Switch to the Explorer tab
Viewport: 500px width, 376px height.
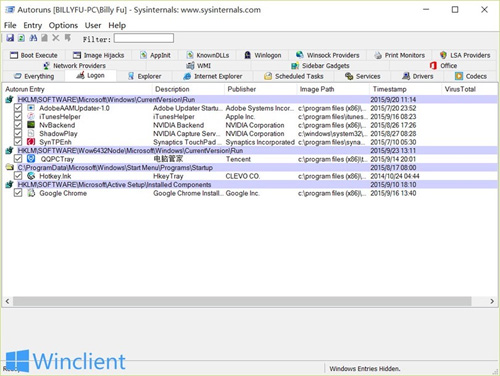(x=144, y=76)
